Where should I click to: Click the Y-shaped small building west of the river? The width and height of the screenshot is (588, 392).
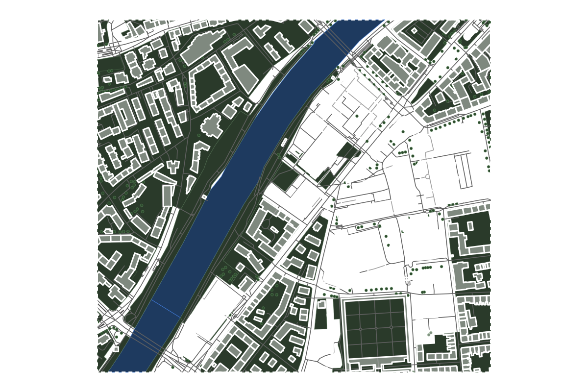pos(173,166)
